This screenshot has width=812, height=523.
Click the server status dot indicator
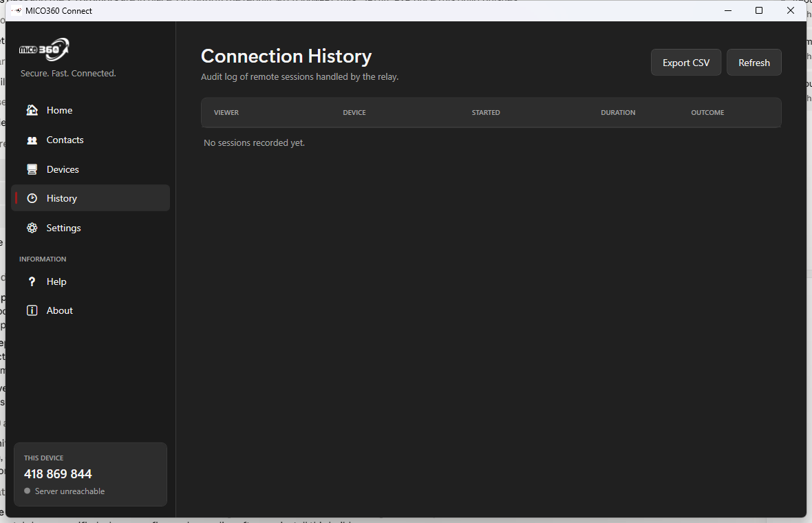coord(28,491)
